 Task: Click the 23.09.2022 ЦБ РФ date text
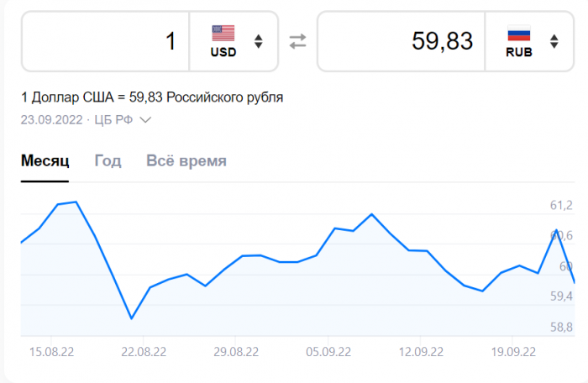(76, 120)
